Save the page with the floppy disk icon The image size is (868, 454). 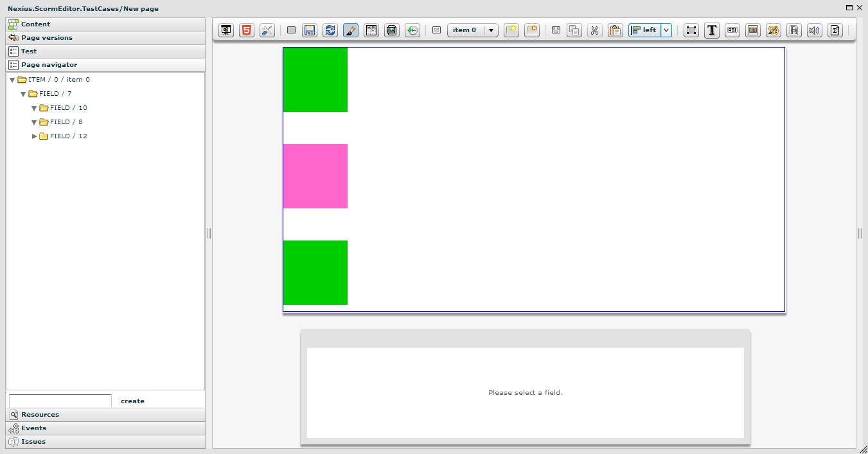[x=309, y=30]
